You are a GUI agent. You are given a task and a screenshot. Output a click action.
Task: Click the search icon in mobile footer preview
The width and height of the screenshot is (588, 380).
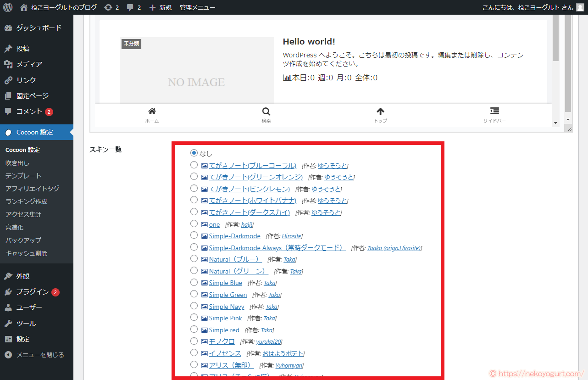(266, 112)
